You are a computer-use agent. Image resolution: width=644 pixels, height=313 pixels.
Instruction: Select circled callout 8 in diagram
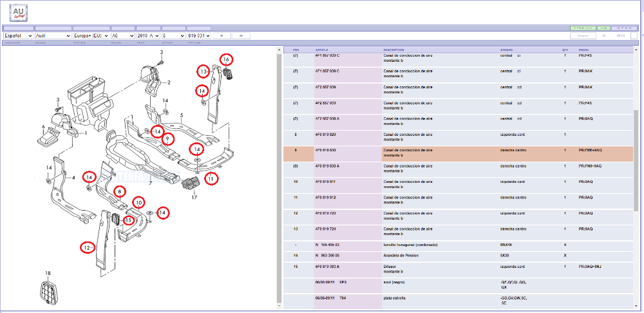point(120,191)
